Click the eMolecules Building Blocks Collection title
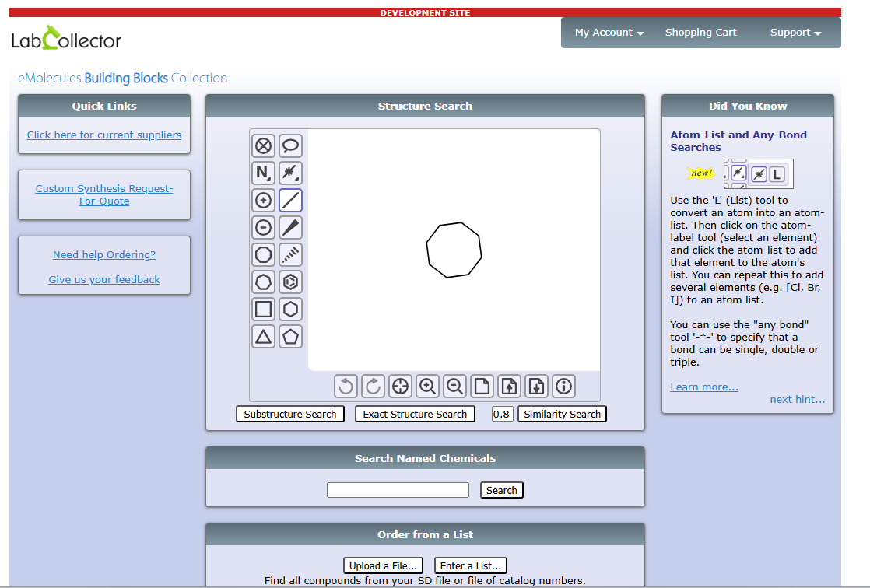The height and width of the screenshot is (588, 870). (123, 79)
